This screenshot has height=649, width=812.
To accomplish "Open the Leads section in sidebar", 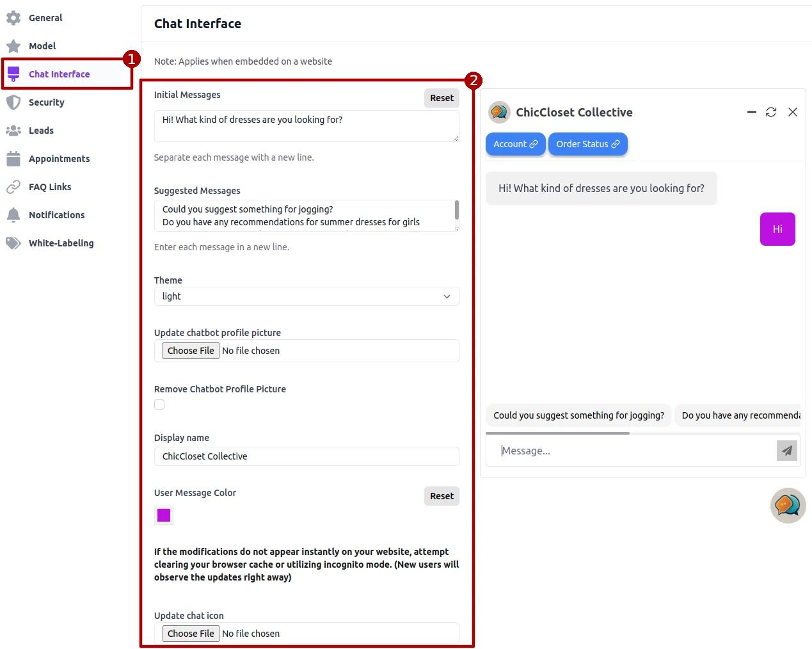I will click(41, 131).
